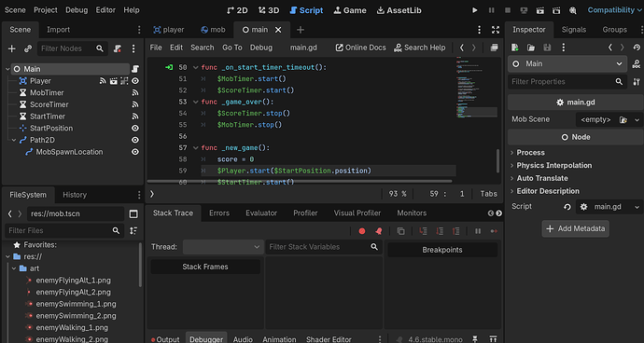The image size is (644, 343).
Task: Switch to the 3D workspace
Action: click(x=269, y=10)
